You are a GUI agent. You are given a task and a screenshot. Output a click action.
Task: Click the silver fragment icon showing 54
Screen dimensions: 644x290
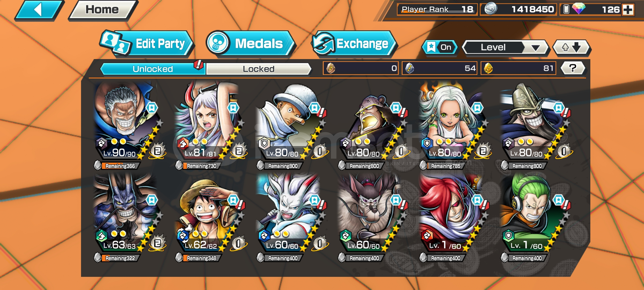pyautogui.click(x=409, y=68)
